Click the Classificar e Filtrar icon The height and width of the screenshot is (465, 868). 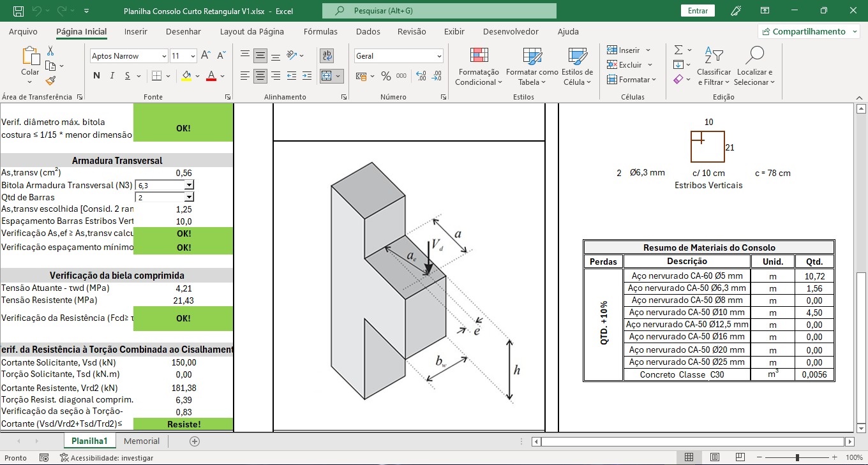point(714,66)
